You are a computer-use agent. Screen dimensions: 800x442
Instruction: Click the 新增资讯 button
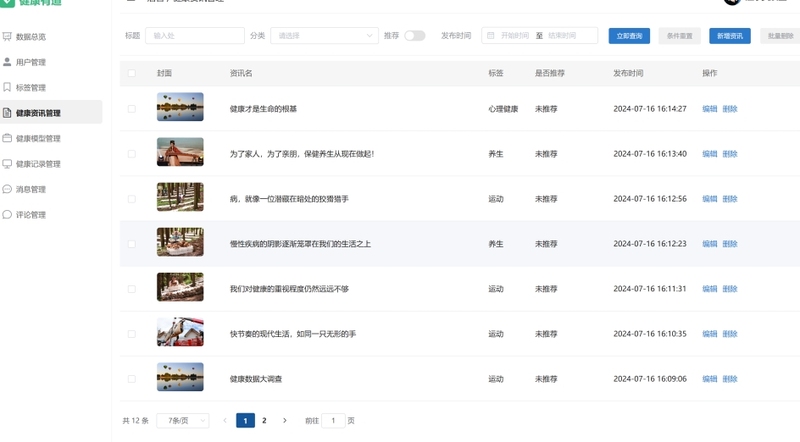coord(730,36)
